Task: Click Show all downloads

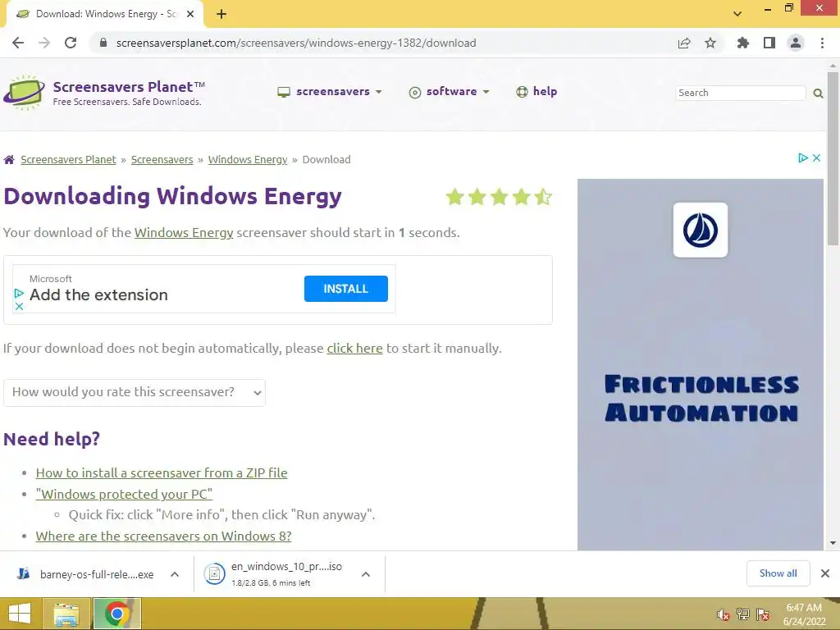Action: point(778,573)
